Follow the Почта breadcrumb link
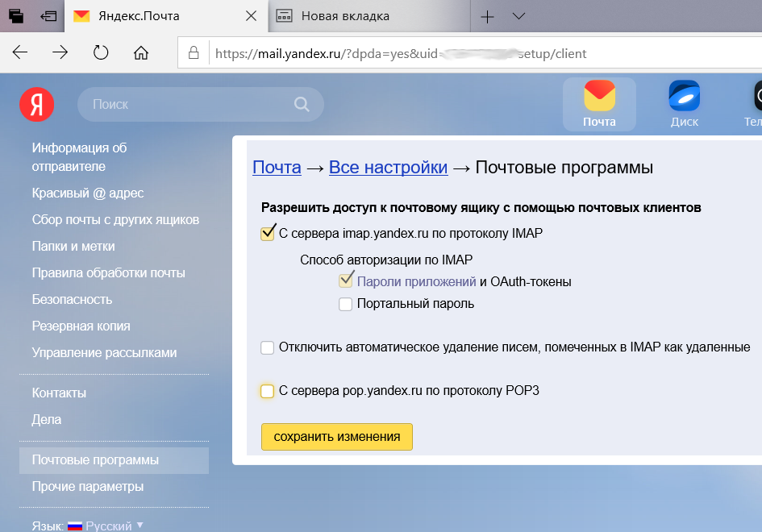 (277, 167)
